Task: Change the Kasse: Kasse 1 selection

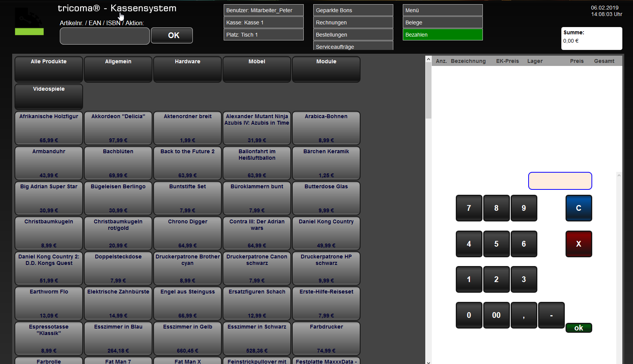Action: coord(263,22)
